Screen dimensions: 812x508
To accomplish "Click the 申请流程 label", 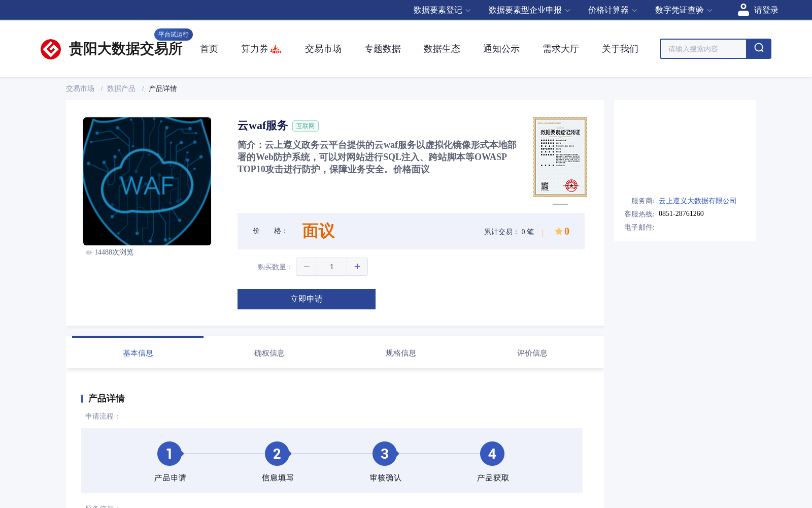I will (102, 416).
